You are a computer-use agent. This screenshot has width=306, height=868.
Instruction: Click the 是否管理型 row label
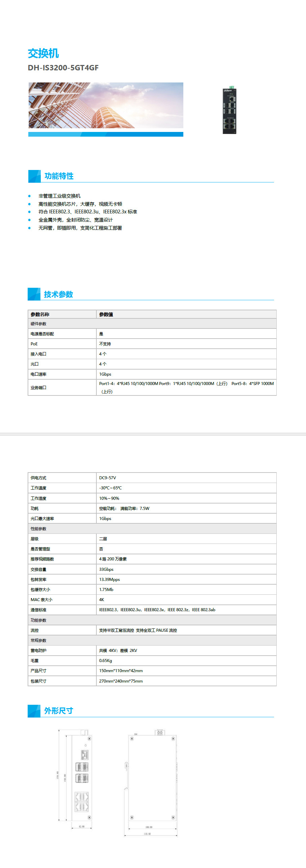pos(40,549)
